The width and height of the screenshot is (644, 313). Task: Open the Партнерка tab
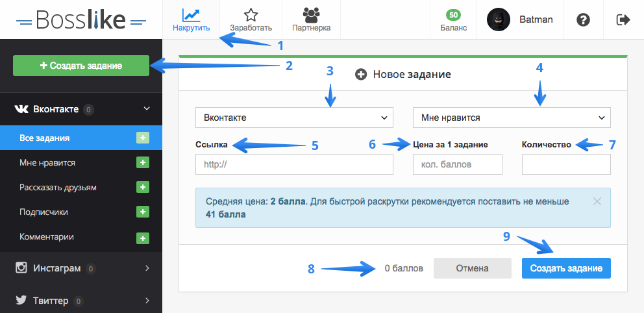(x=312, y=19)
